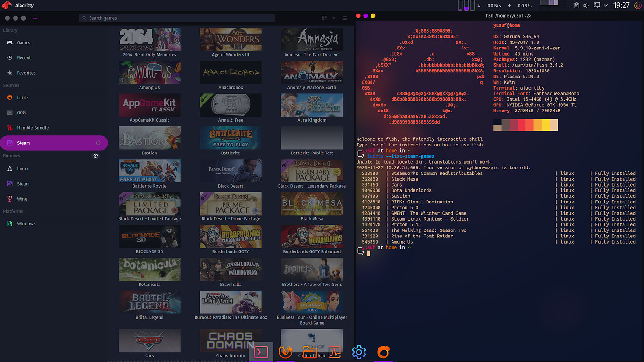Click the power icon in the panel
Viewport: 644px width, 362px height.
pyautogui.click(x=637, y=6)
